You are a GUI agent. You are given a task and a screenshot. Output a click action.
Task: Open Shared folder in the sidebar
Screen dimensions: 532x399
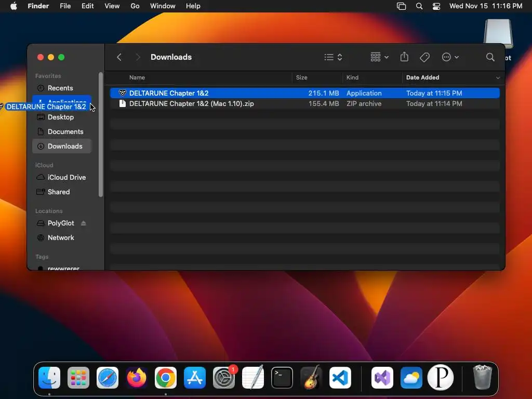62,192
